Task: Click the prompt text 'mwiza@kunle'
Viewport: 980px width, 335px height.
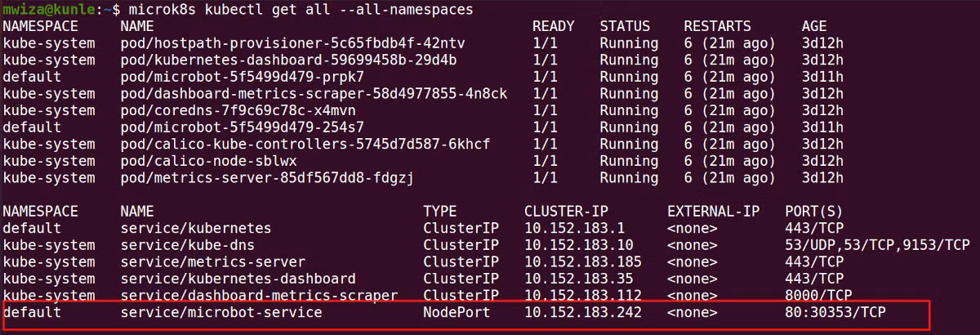Action: (47, 9)
